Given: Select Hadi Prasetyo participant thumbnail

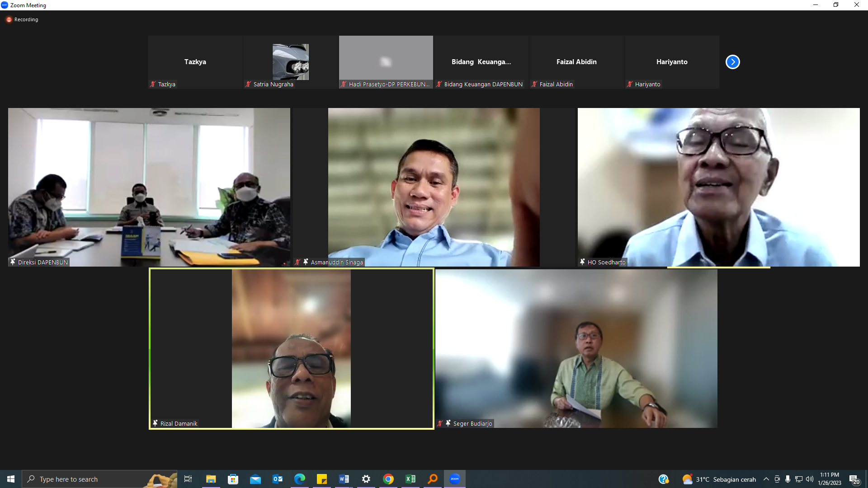Looking at the screenshot, I should coord(386,62).
